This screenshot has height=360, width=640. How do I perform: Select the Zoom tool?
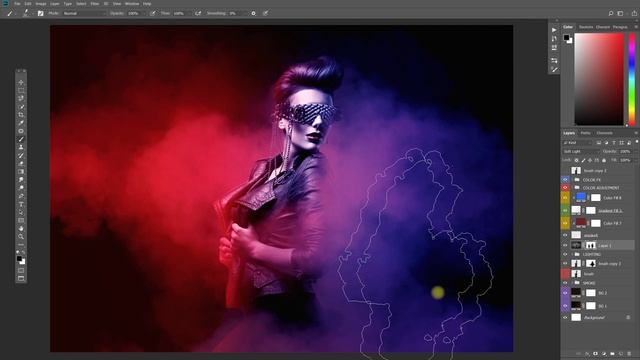21,237
